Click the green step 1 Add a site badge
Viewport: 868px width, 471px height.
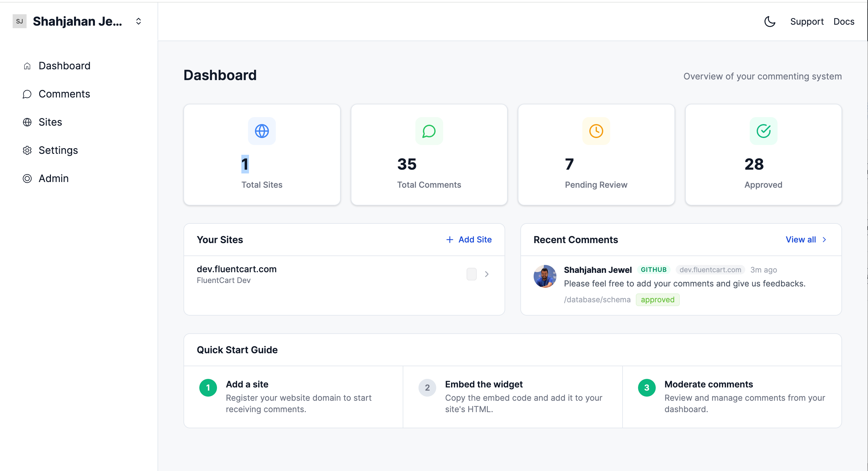tap(208, 388)
